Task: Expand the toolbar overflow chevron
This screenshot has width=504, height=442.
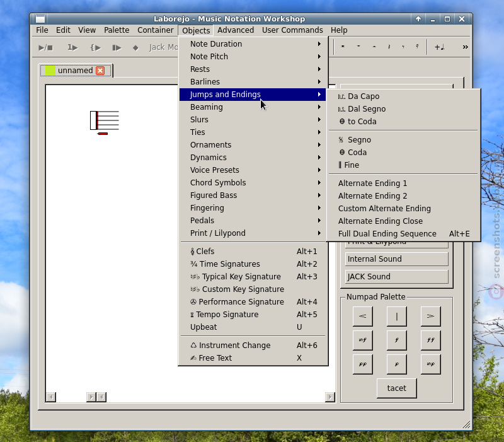Action: (x=465, y=47)
